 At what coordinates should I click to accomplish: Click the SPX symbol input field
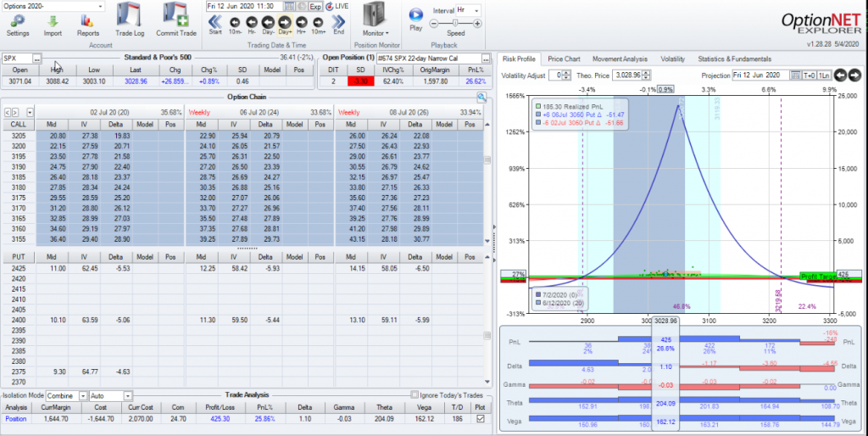(17, 59)
